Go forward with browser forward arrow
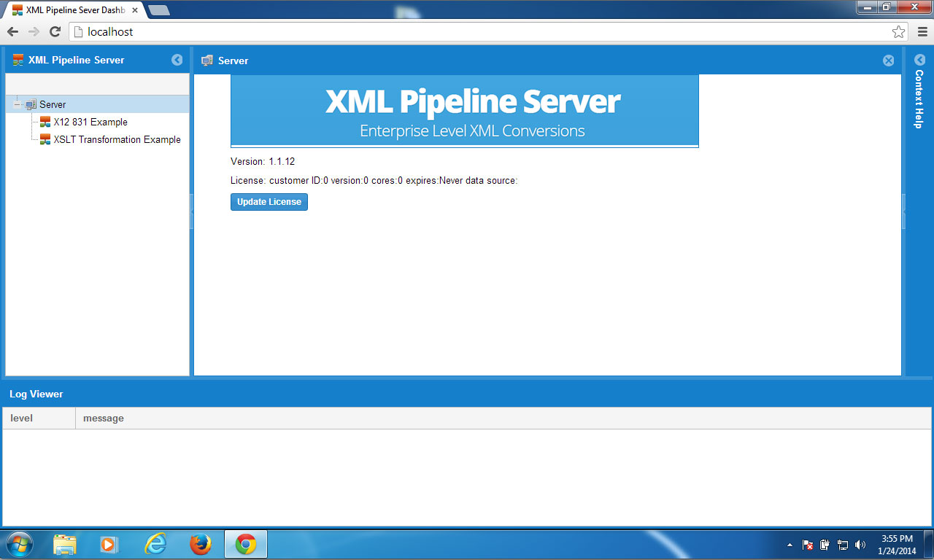The width and height of the screenshot is (934, 560). click(34, 32)
